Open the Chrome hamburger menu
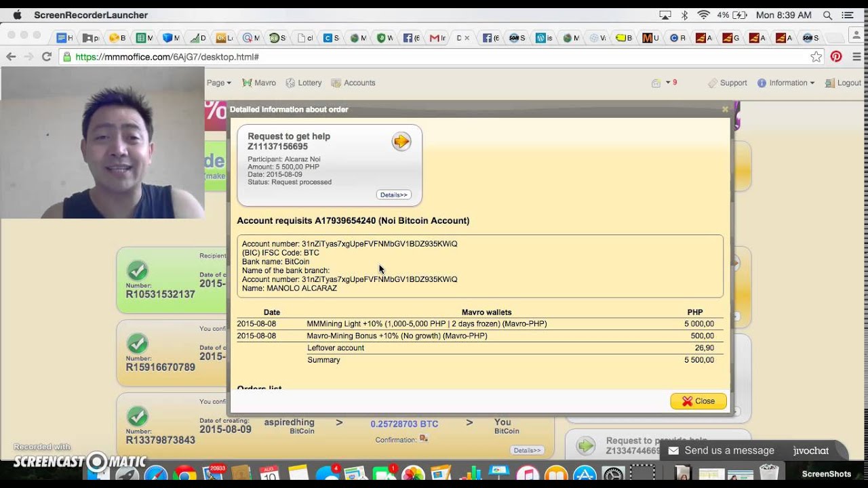This screenshot has height=488, width=868. pos(856,57)
